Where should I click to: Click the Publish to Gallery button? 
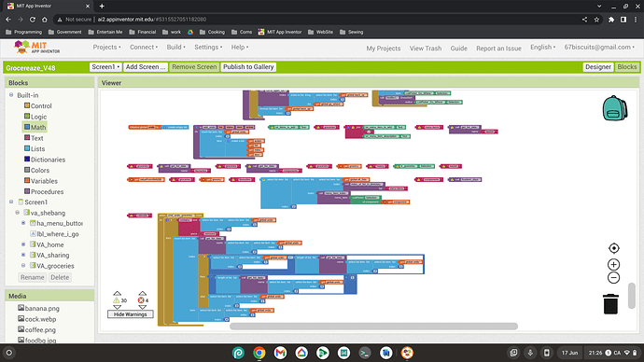click(248, 67)
